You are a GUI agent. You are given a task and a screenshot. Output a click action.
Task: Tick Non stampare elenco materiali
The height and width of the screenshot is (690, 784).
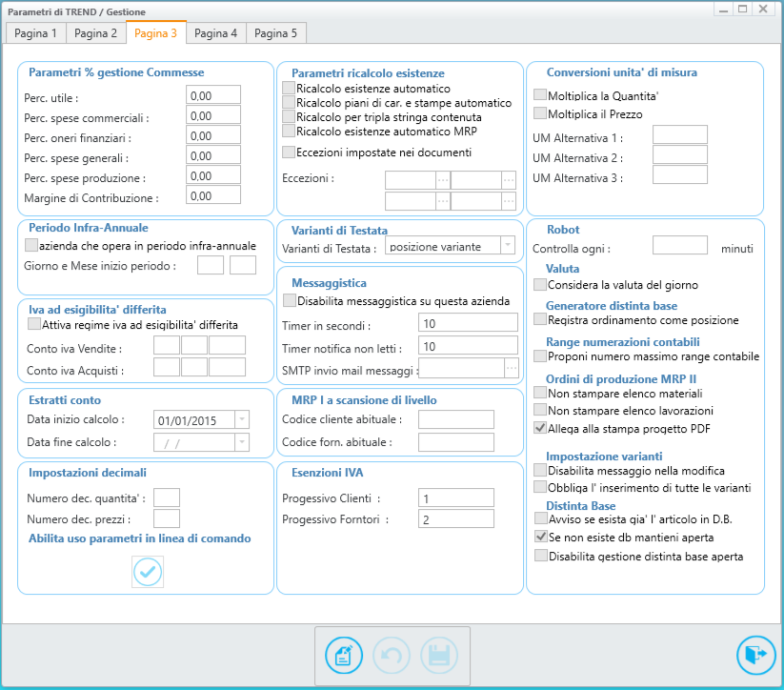point(540,393)
